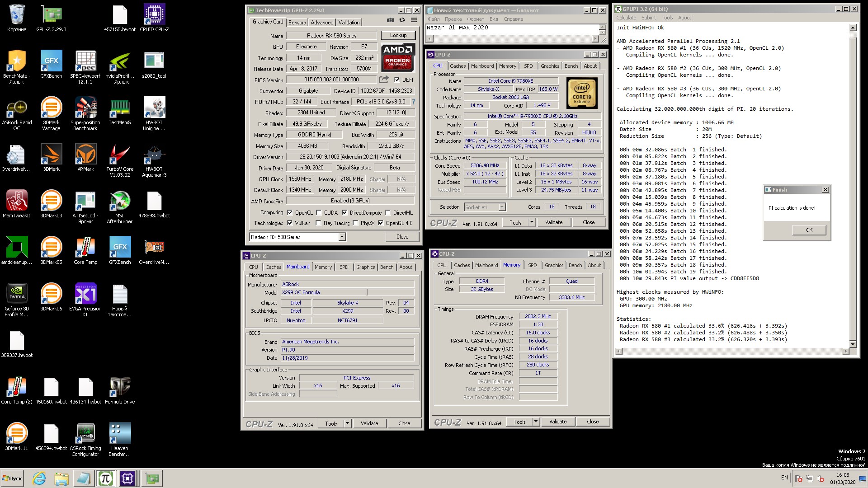This screenshot has width=868, height=488.
Task: Toggle the Vulkan checkbox
Action: (290, 223)
